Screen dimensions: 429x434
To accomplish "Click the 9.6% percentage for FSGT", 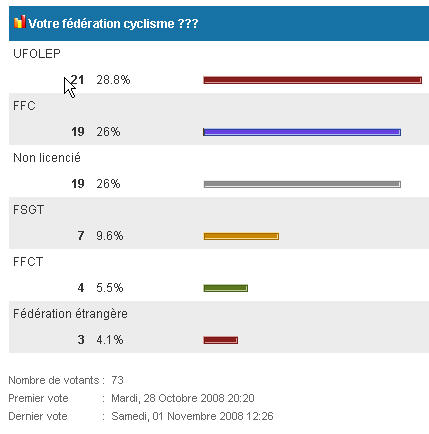I will pyautogui.click(x=110, y=236).
